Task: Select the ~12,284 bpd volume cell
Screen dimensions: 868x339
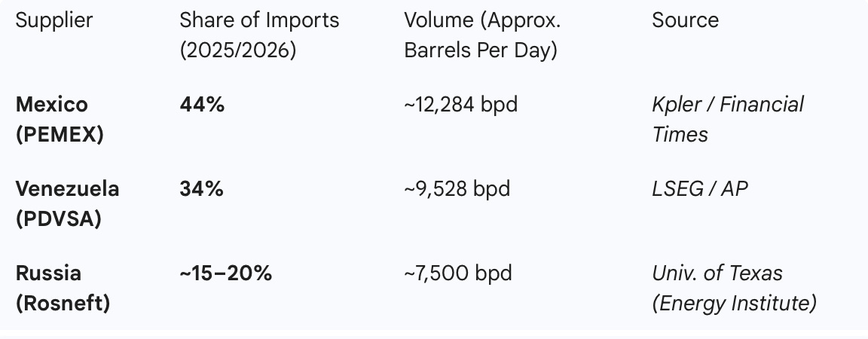Action: click(460, 105)
